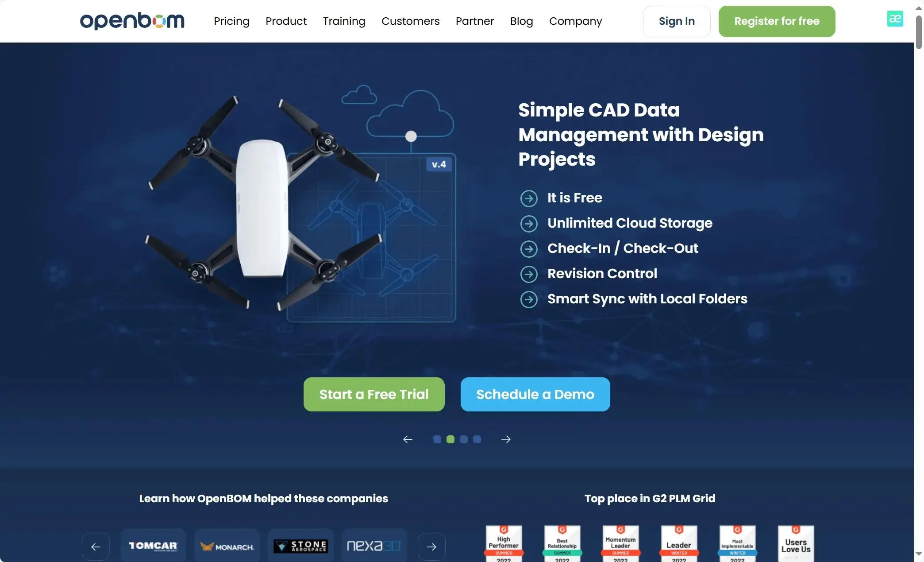Image resolution: width=924 pixels, height=562 pixels.
Task: Open the Stone Aerospace customer logo
Action: pos(300,546)
